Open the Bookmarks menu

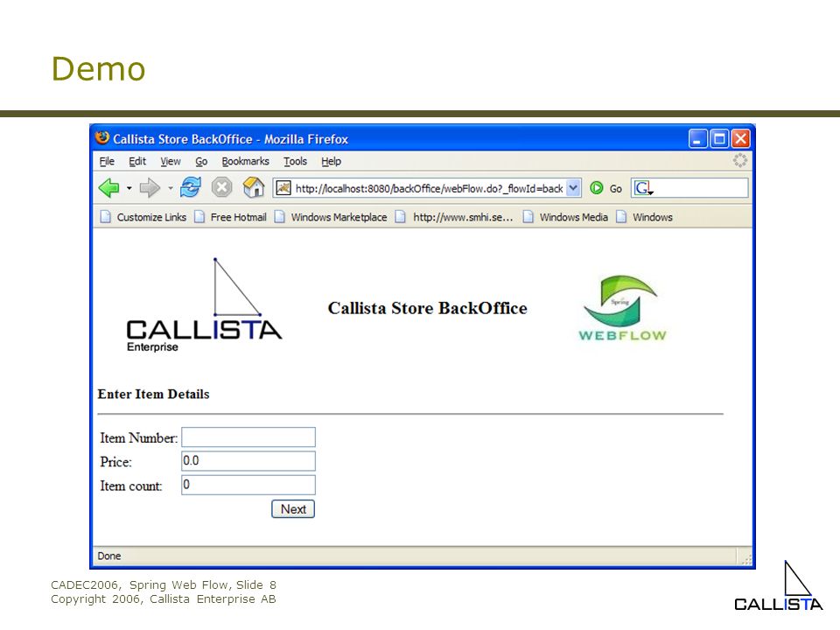tap(245, 161)
